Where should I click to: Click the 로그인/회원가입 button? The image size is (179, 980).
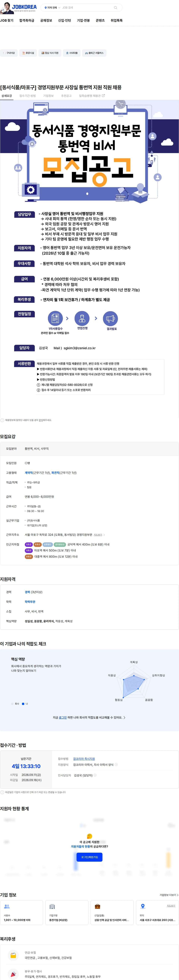(x=89, y=857)
